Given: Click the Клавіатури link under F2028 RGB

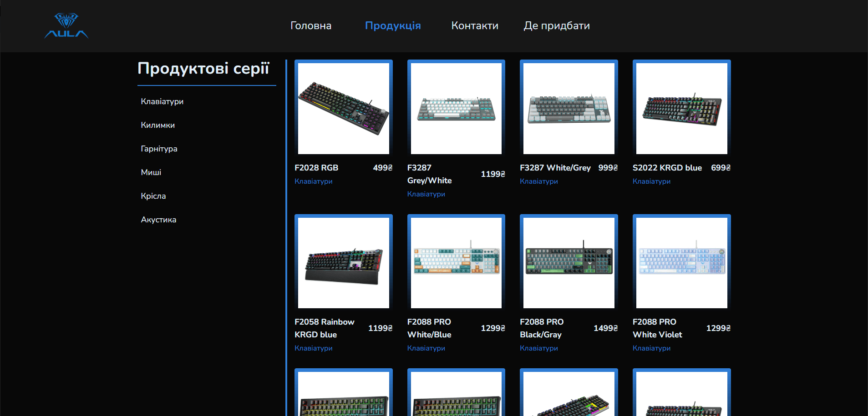Looking at the screenshot, I should 313,181.
